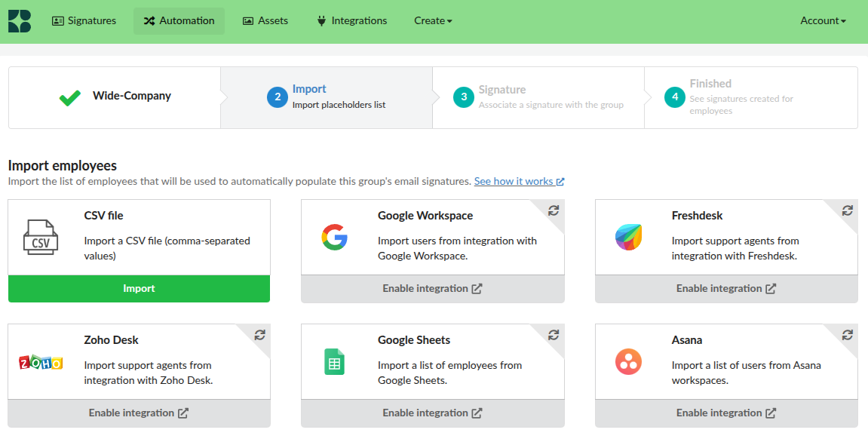Image resolution: width=868 pixels, height=445 pixels.
Task: Click the sync icon on the Google Workspace card
Action: click(554, 212)
